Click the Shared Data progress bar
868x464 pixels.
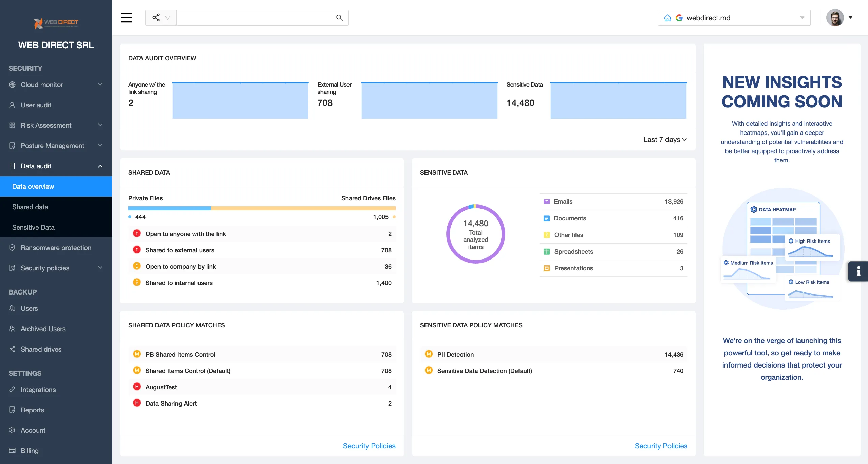(262, 208)
